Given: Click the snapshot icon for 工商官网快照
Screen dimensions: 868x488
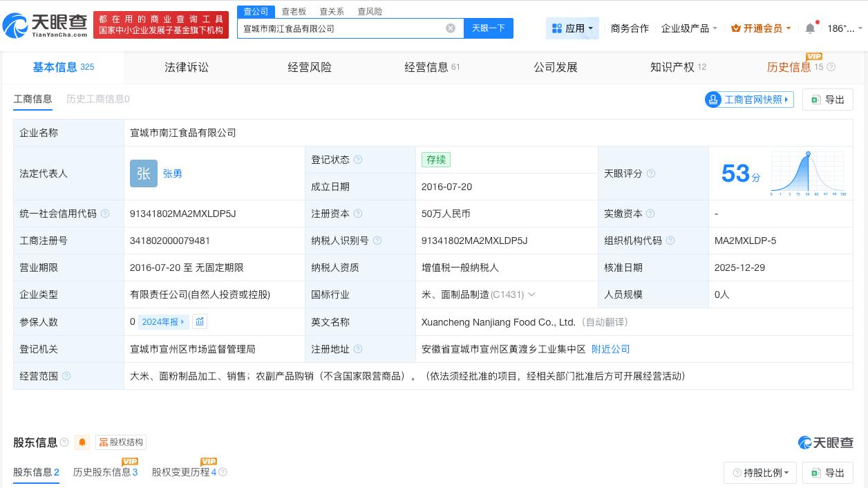Looking at the screenshot, I should [x=713, y=100].
